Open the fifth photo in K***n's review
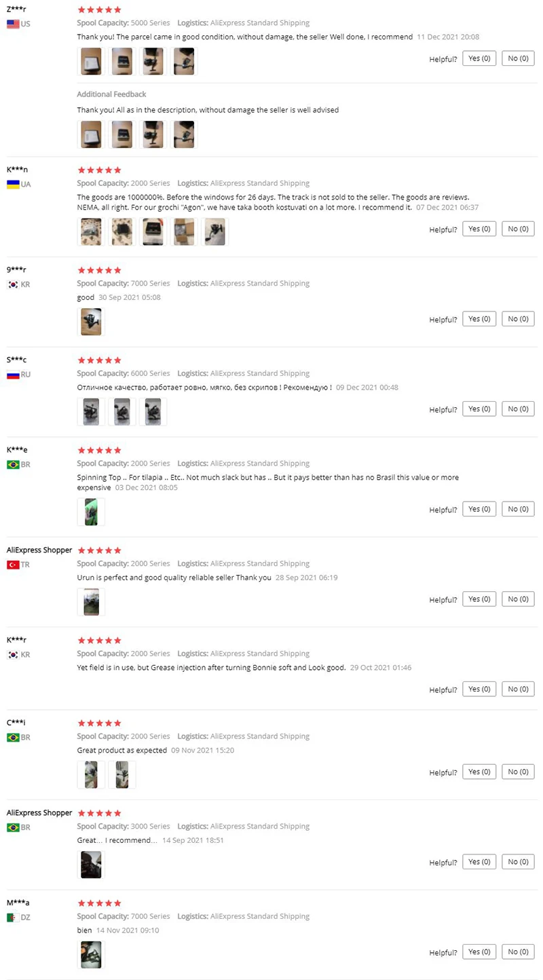The height and width of the screenshot is (980, 543). pos(215,231)
